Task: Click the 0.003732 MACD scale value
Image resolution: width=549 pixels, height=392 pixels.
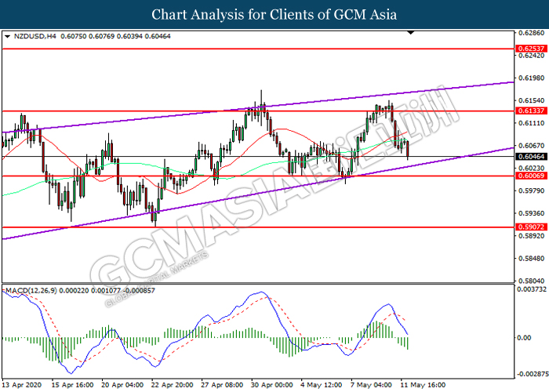Action: (531, 290)
